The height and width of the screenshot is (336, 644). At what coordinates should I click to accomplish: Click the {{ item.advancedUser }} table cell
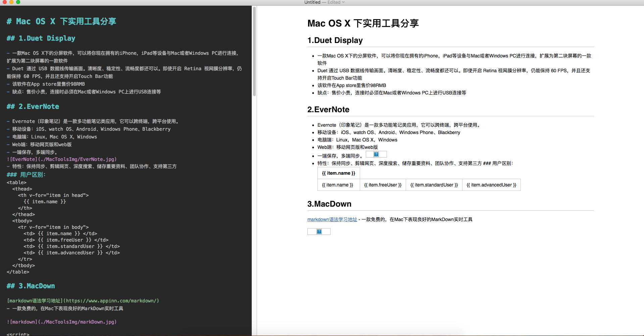491,185
